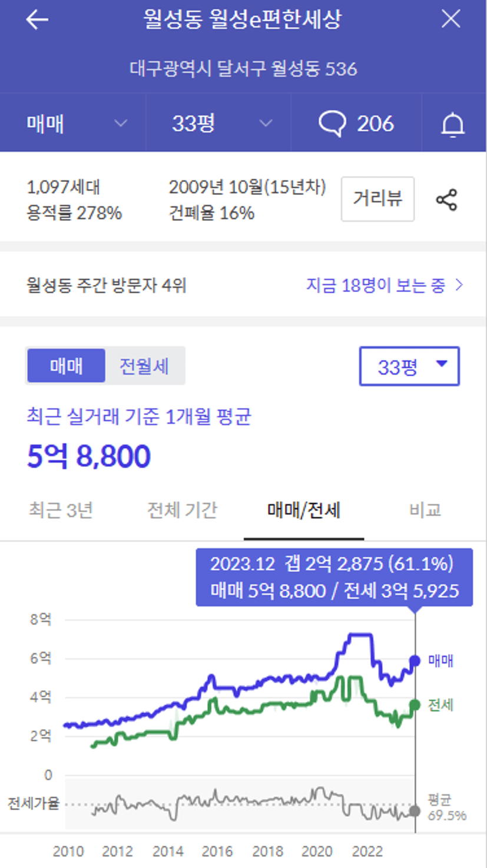Image resolution: width=487 pixels, height=868 pixels.
Task: Click the green 전세 endpoint dot on chart
Action: coord(415,704)
